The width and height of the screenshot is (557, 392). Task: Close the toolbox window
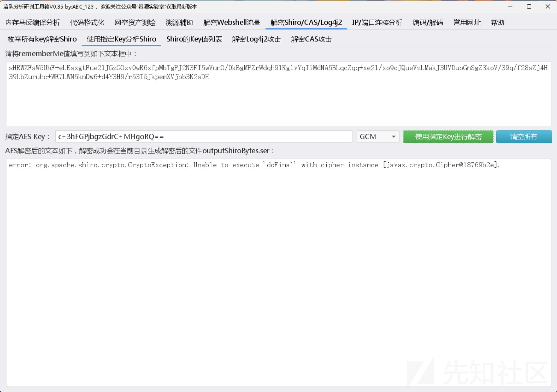point(548,6)
